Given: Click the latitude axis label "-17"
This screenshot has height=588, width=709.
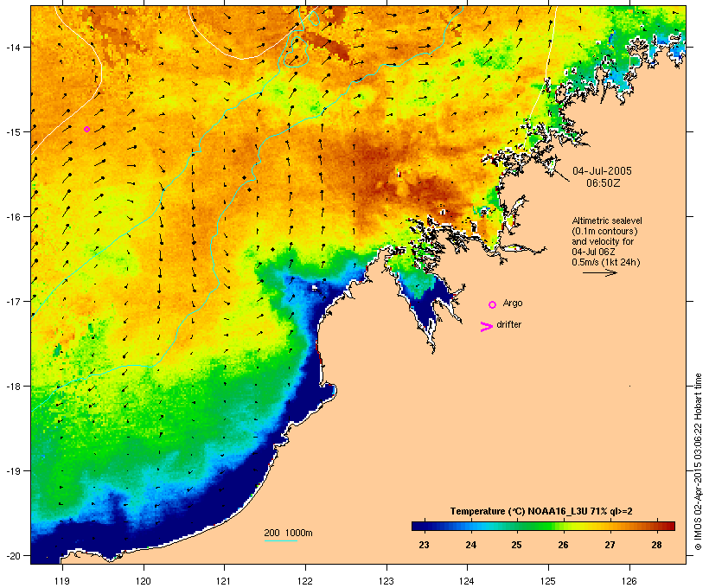Looking at the screenshot, I should tap(12, 301).
